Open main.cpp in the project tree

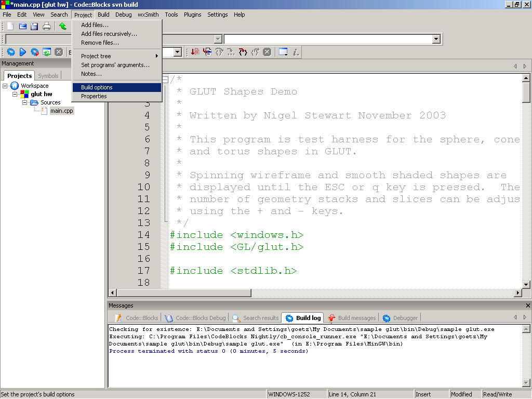tap(61, 111)
